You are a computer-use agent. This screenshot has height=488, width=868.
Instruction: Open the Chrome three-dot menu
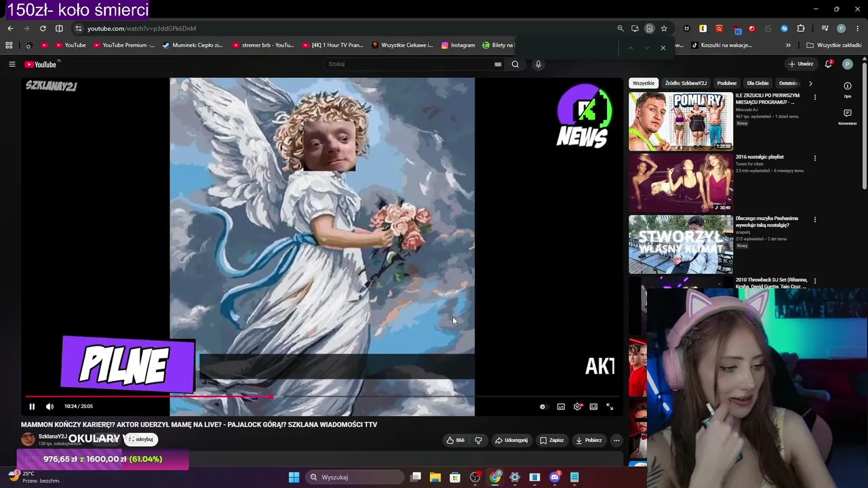point(857,28)
